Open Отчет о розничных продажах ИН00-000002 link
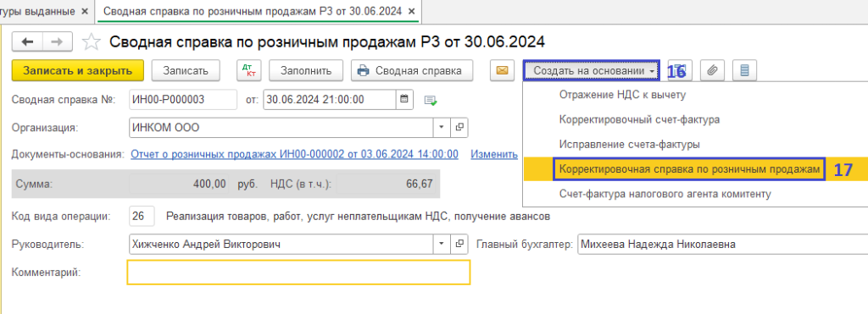 [x=294, y=154]
